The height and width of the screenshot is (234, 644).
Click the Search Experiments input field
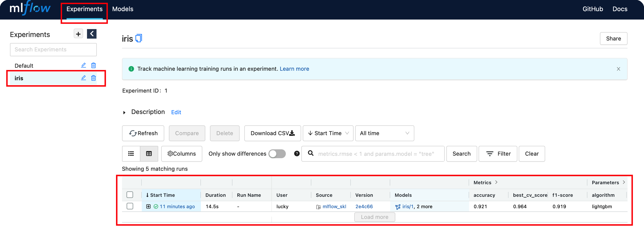point(53,49)
